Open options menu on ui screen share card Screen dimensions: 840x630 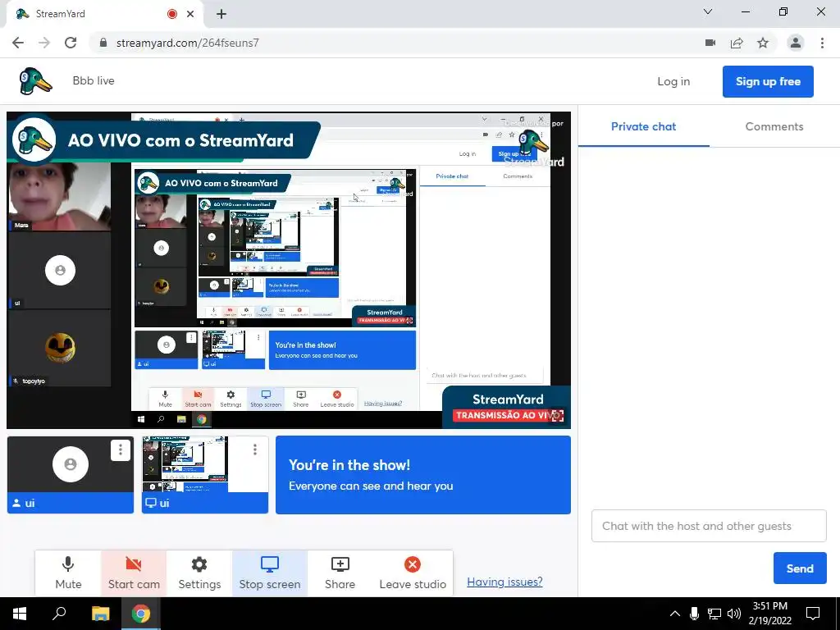pyautogui.click(x=255, y=450)
